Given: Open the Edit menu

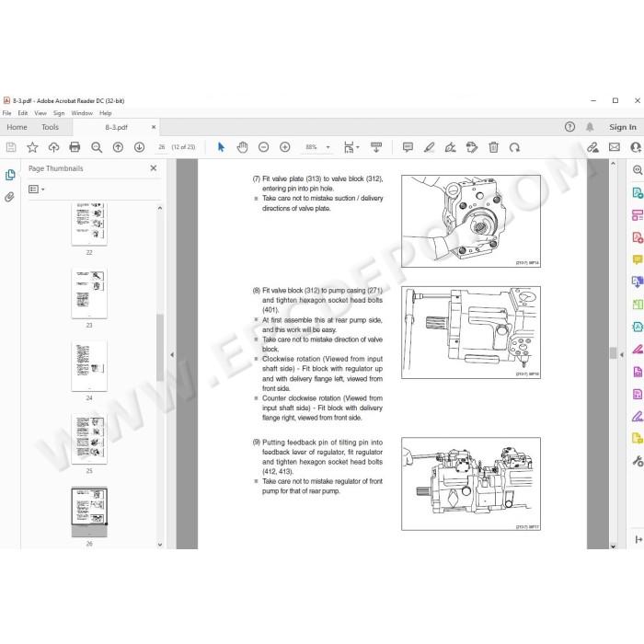Looking at the screenshot, I should [23, 113].
